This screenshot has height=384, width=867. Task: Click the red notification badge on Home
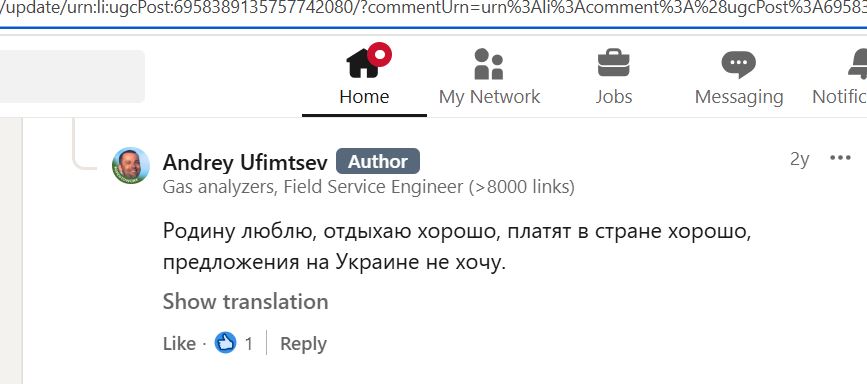(379, 54)
